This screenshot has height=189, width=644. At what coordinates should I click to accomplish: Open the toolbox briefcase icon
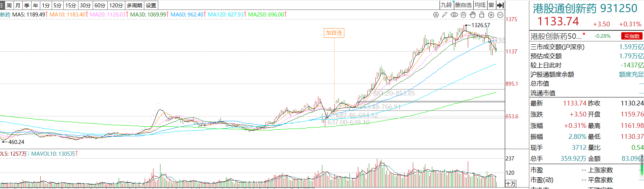(463, 15)
